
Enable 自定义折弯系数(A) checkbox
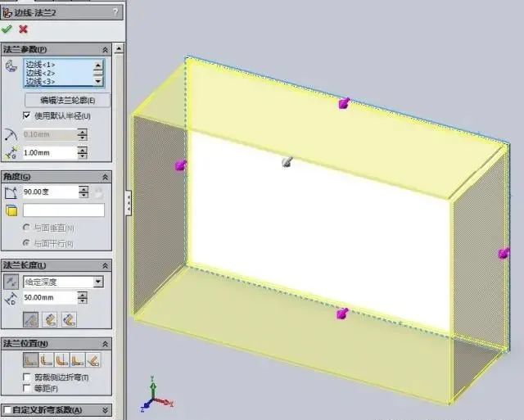7,409
